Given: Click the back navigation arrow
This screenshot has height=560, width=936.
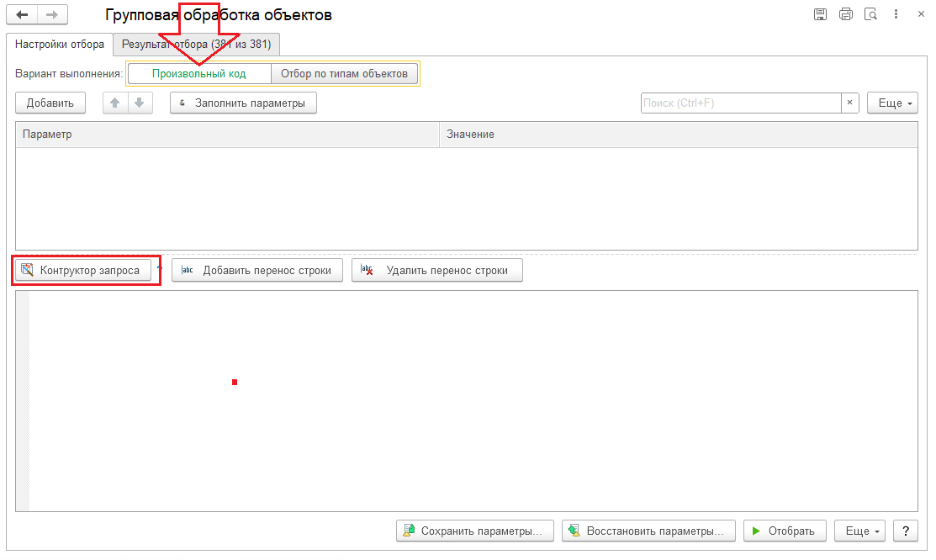Looking at the screenshot, I should (x=22, y=15).
